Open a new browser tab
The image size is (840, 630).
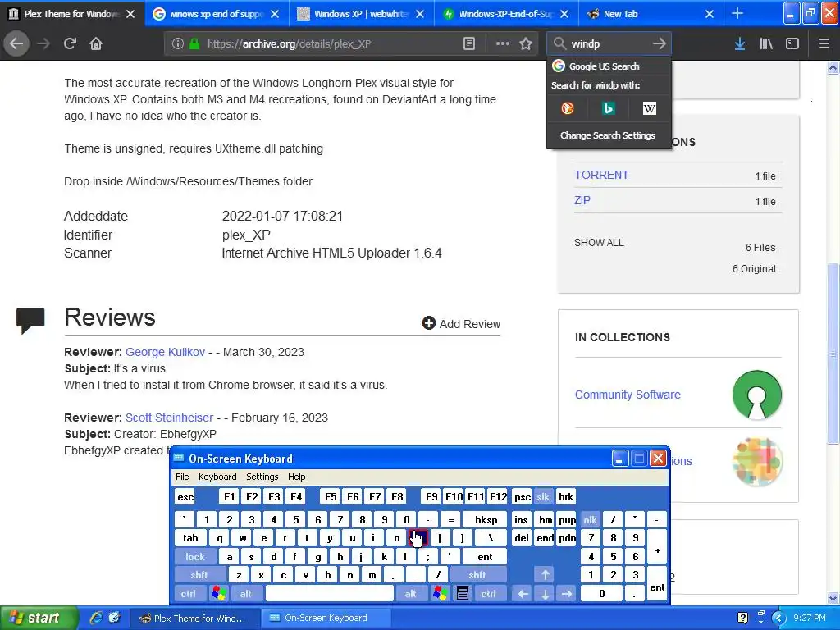[x=737, y=14]
